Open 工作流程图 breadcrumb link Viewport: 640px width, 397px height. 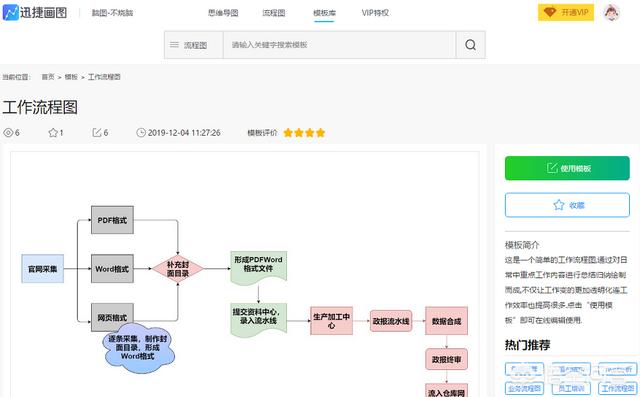(104, 77)
